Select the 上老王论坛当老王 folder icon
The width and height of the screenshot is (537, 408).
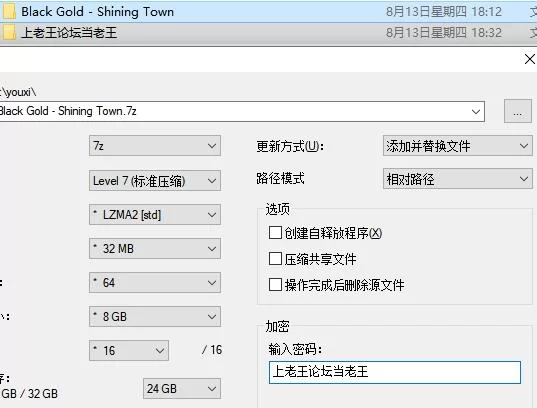[9, 33]
